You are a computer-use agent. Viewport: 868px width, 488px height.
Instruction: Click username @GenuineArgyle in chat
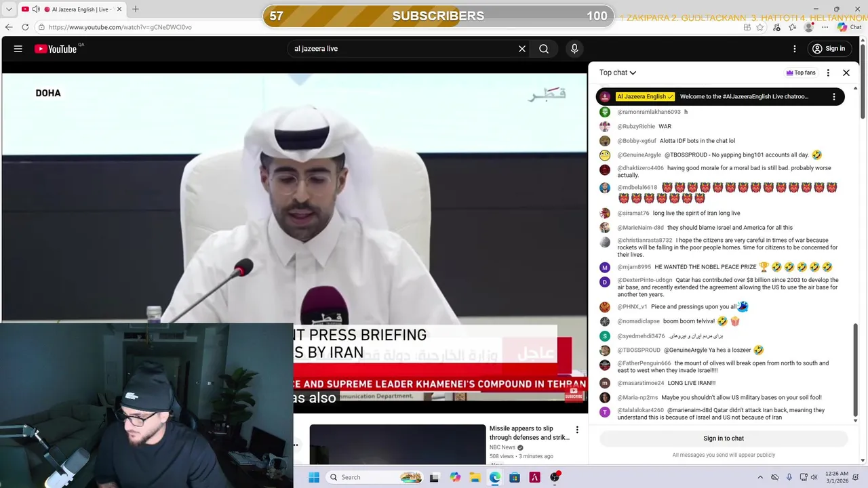click(639, 155)
